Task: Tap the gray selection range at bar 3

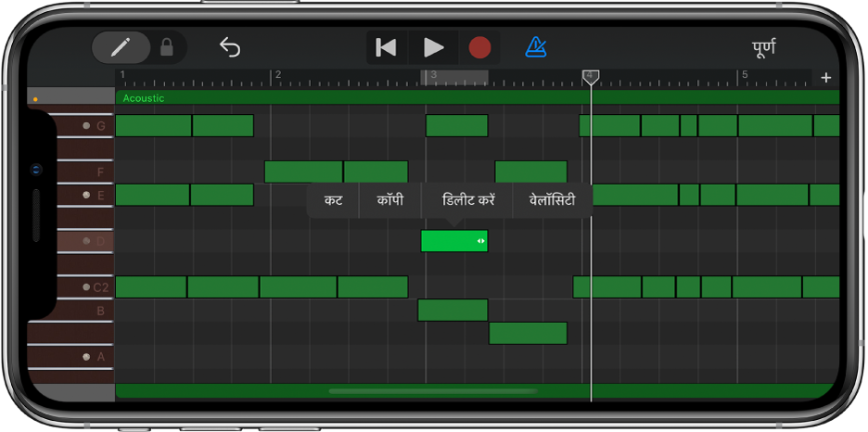Action: tap(454, 78)
